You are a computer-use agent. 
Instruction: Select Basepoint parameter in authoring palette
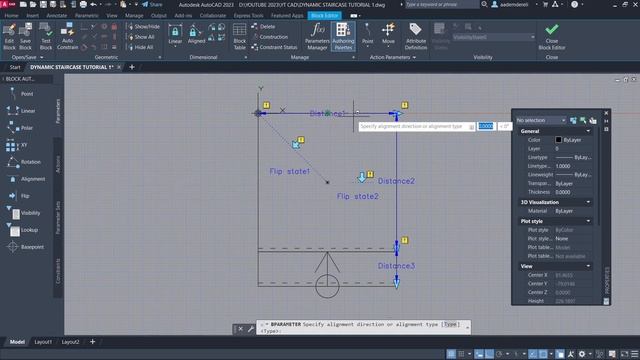pos(25,247)
